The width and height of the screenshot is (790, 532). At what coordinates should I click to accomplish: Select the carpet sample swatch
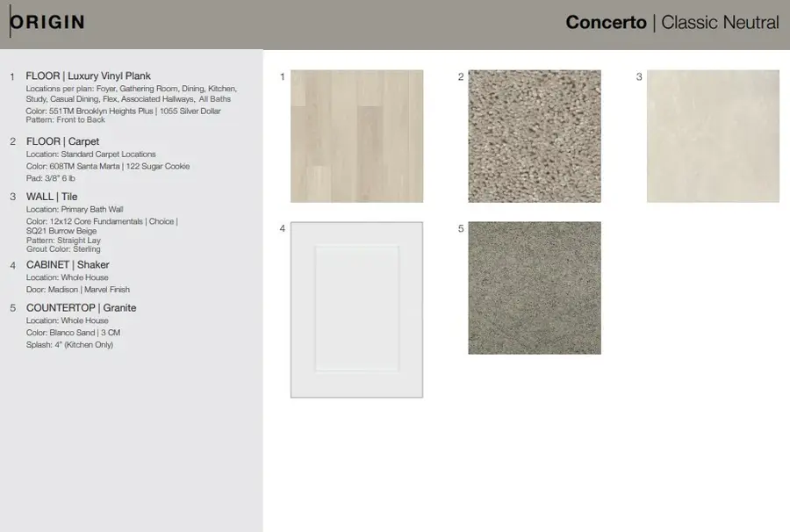(x=534, y=136)
